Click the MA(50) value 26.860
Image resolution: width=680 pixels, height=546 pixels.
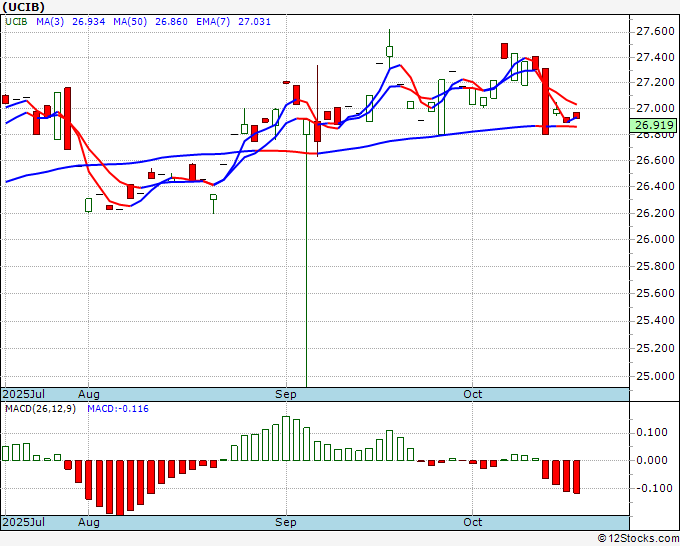[x=171, y=21]
